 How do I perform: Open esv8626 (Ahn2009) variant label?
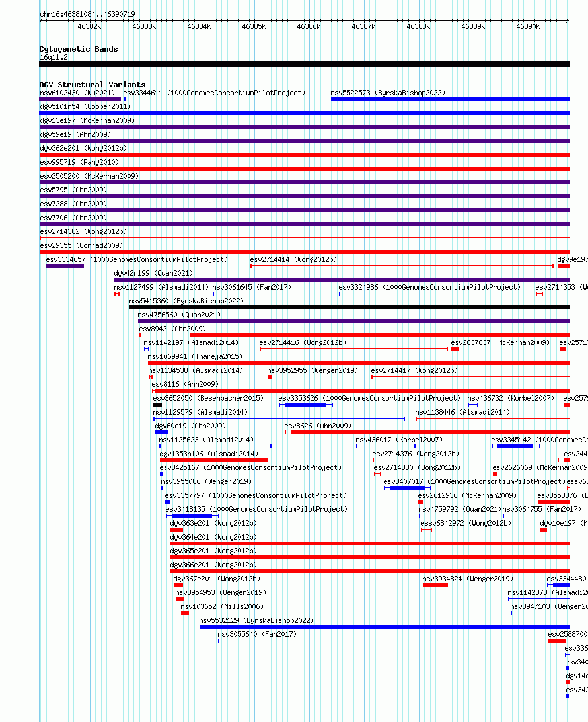(x=318, y=426)
